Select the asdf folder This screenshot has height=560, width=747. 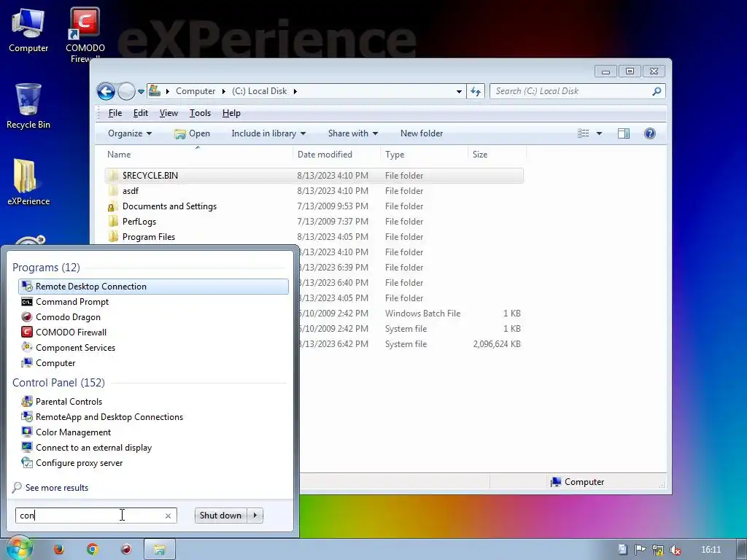click(x=314, y=191)
